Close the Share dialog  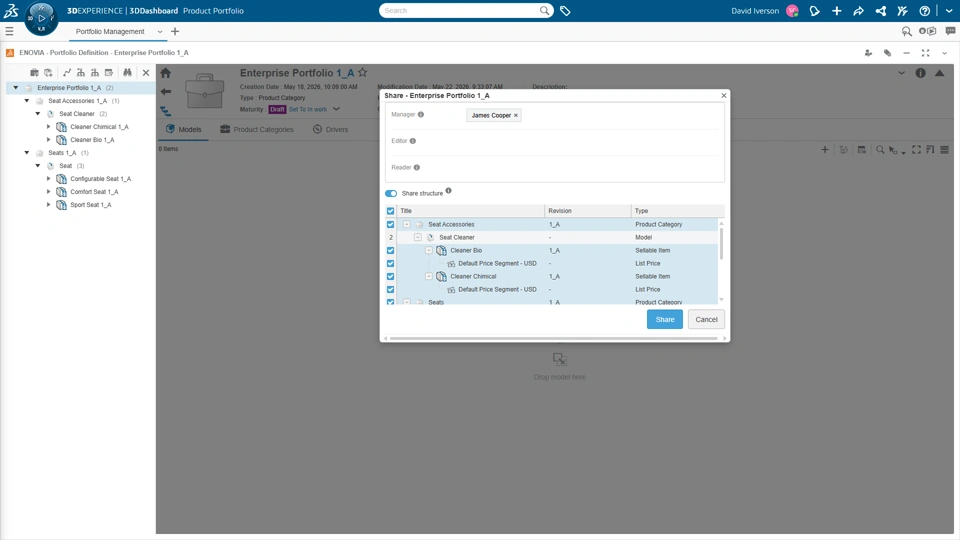point(724,96)
